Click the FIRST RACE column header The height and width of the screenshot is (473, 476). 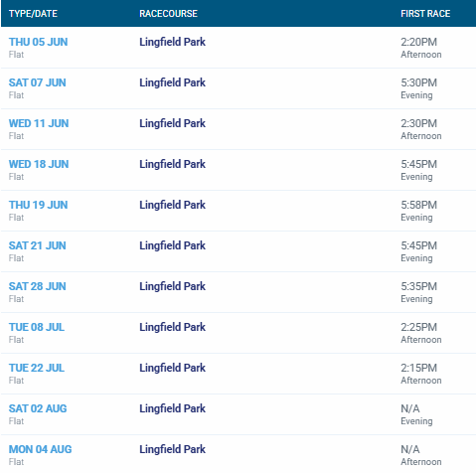tap(425, 14)
